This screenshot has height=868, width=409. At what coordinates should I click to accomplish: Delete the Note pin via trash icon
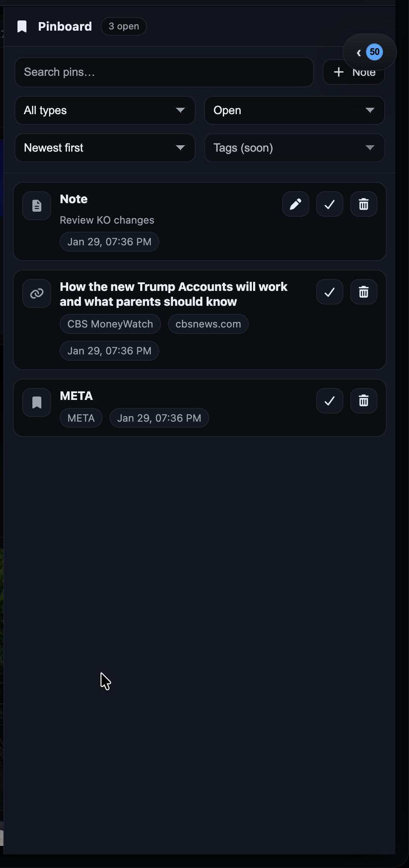coord(363,204)
